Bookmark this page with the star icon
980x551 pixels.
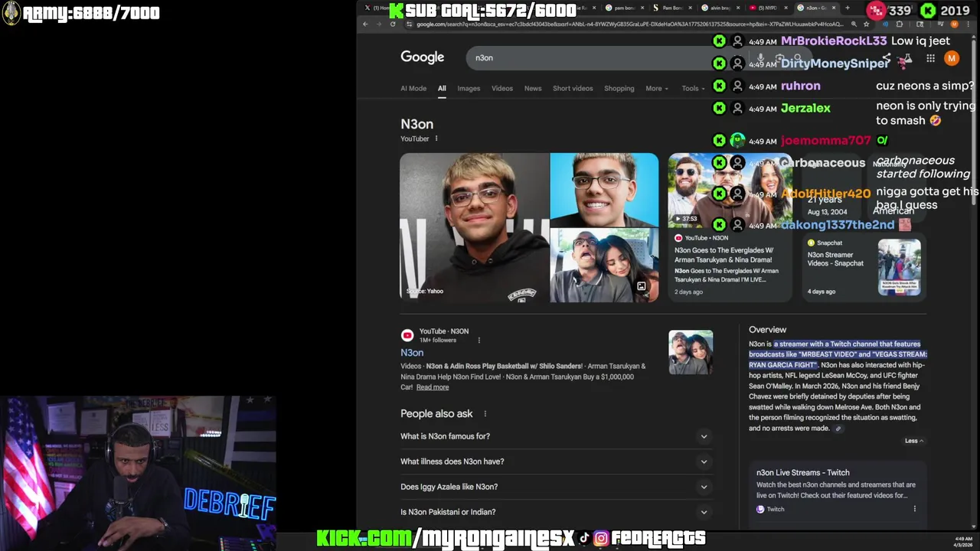[866, 24]
